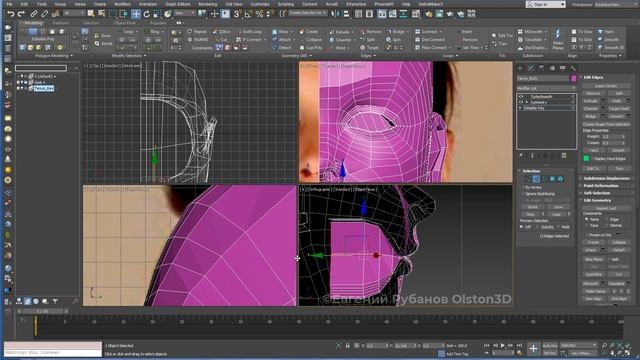Open the Modifier List dropdown

[x=547, y=88]
